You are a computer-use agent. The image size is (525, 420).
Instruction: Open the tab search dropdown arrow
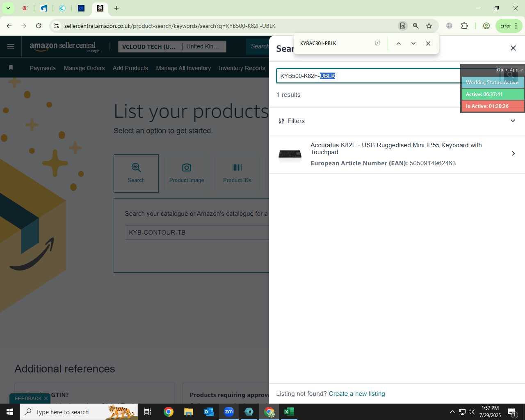click(8, 8)
